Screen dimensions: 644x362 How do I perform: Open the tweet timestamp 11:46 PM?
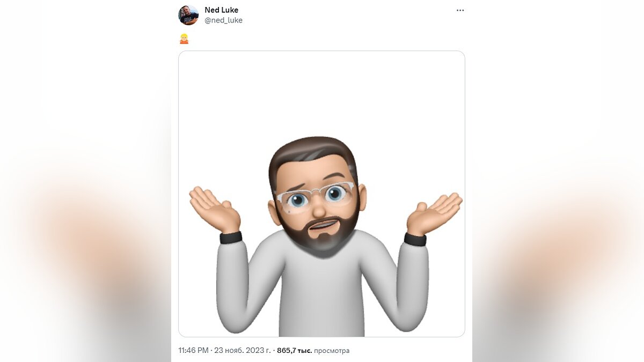coord(193,351)
